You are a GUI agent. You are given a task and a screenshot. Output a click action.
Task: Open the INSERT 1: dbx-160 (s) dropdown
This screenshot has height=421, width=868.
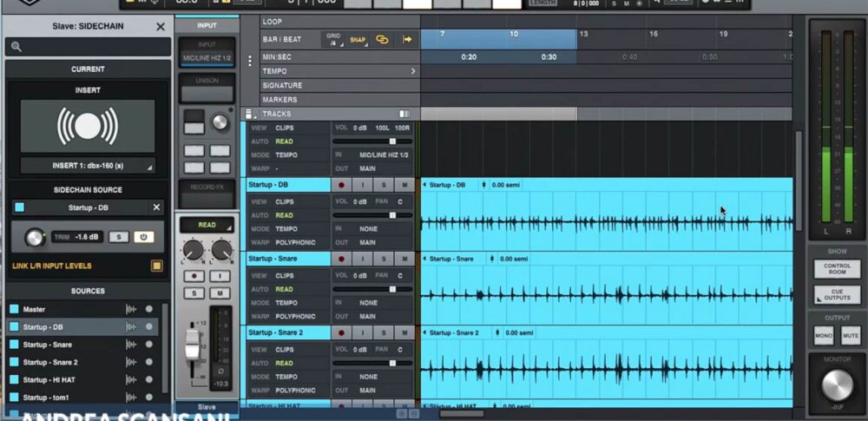88,166
